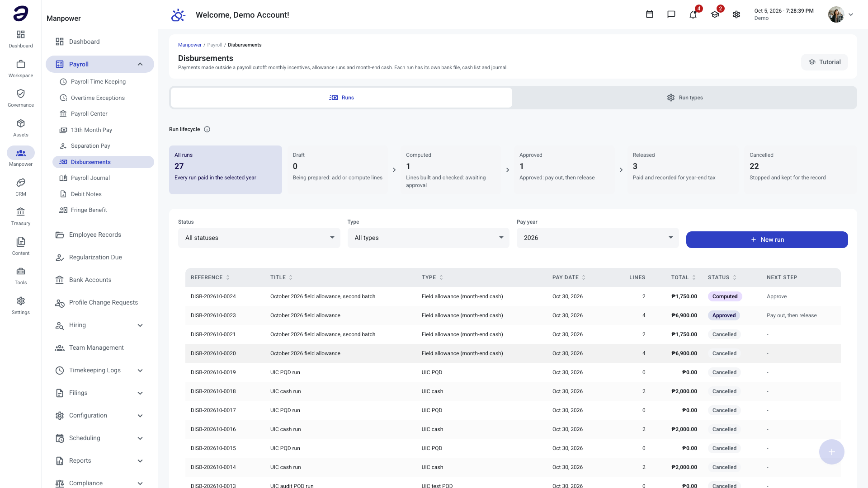Click the New run button
Screen dimensions: 868x488
click(x=767, y=239)
